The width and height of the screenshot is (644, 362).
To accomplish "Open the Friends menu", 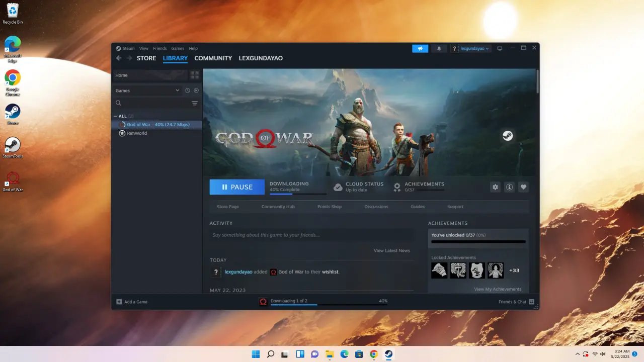I will click(159, 49).
